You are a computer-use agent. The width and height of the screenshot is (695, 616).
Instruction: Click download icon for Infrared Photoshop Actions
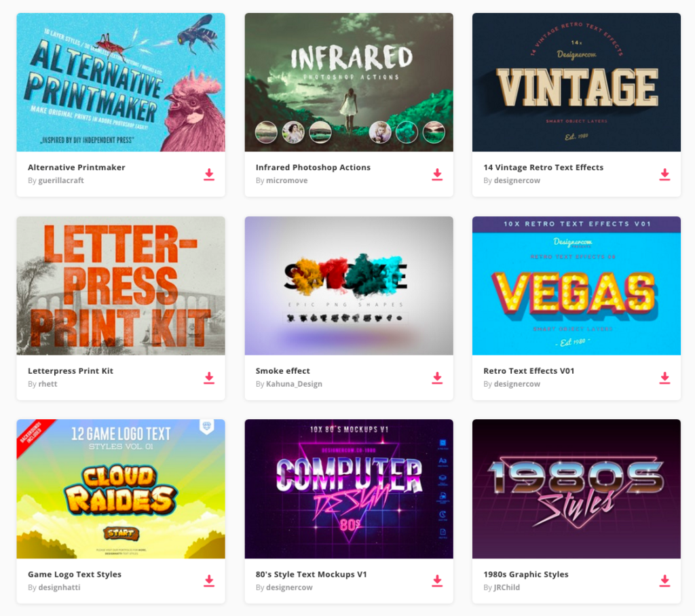[437, 174]
